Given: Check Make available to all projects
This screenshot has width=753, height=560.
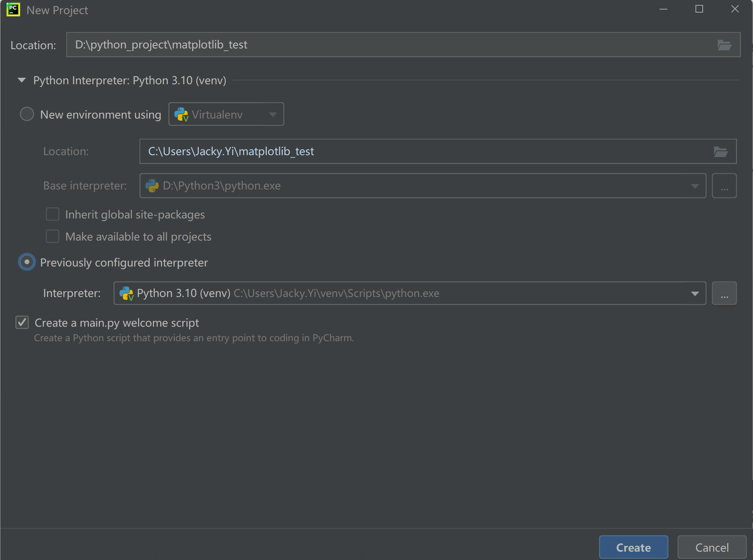Looking at the screenshot, I should [x=53, y=236].
